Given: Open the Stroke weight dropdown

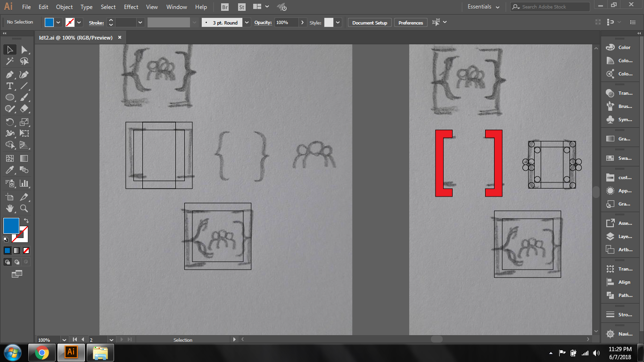Looking at the screenshot, I should [x=140, y=22].
